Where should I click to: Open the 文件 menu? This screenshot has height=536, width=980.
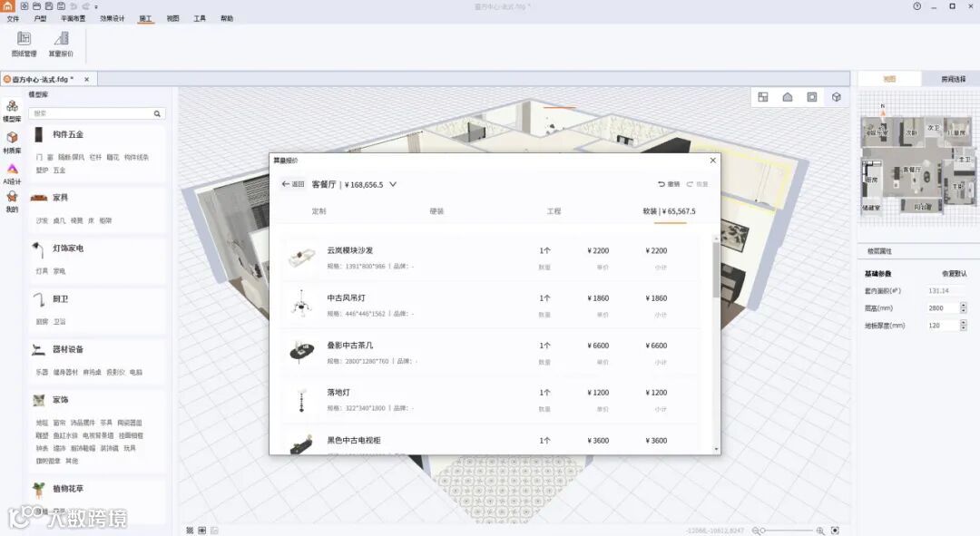(x=13, y=19)
